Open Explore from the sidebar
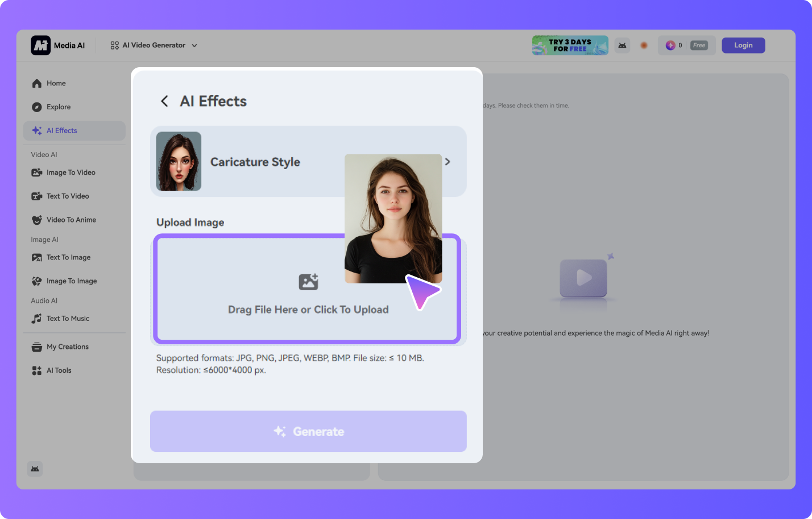Image resolution: width=812 pixels, height=519 pixels. click(58, 107)
